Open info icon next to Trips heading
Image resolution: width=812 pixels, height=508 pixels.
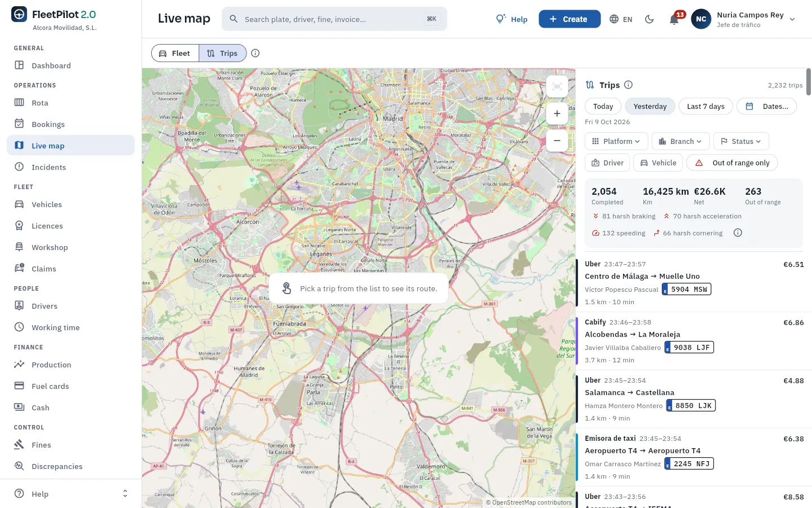click(628, 85)
